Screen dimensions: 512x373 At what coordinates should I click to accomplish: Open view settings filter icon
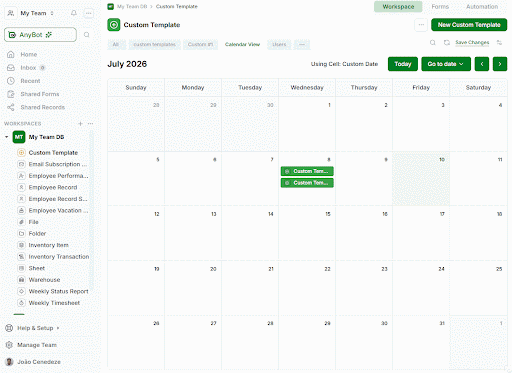(499, 43)
